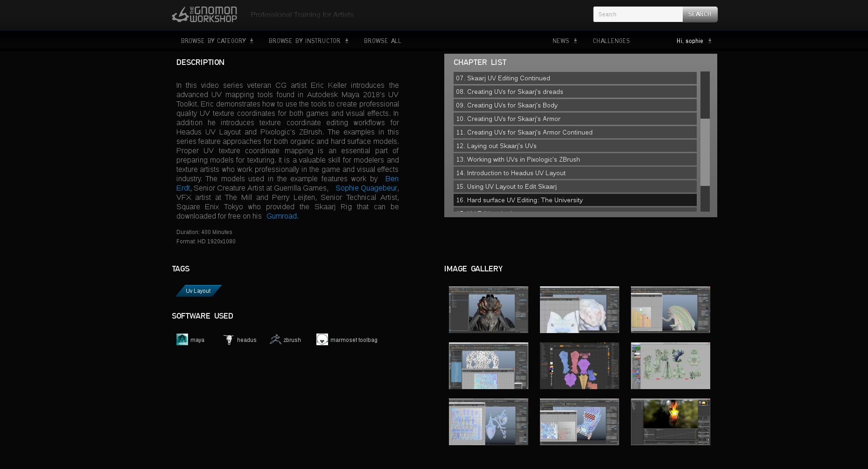
Task: Select chapter 14 Introduction to Headus UV Layout
Action: click(575, 173)
